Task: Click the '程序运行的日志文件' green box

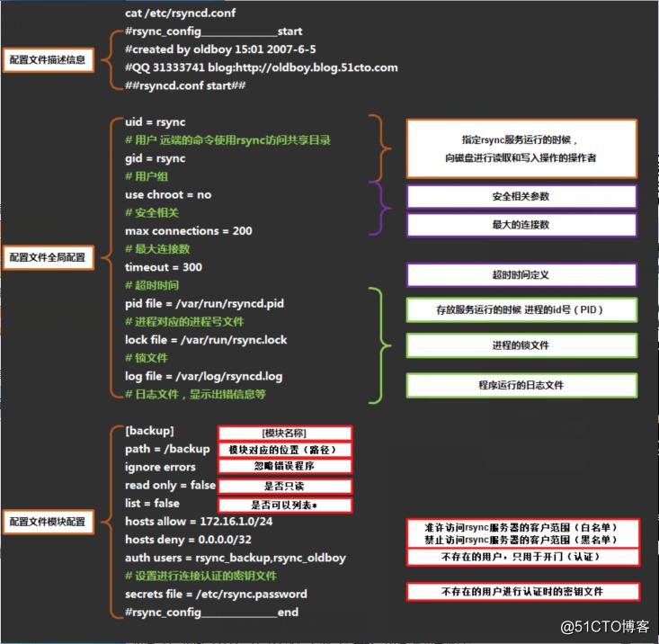Action: (521, 385)
